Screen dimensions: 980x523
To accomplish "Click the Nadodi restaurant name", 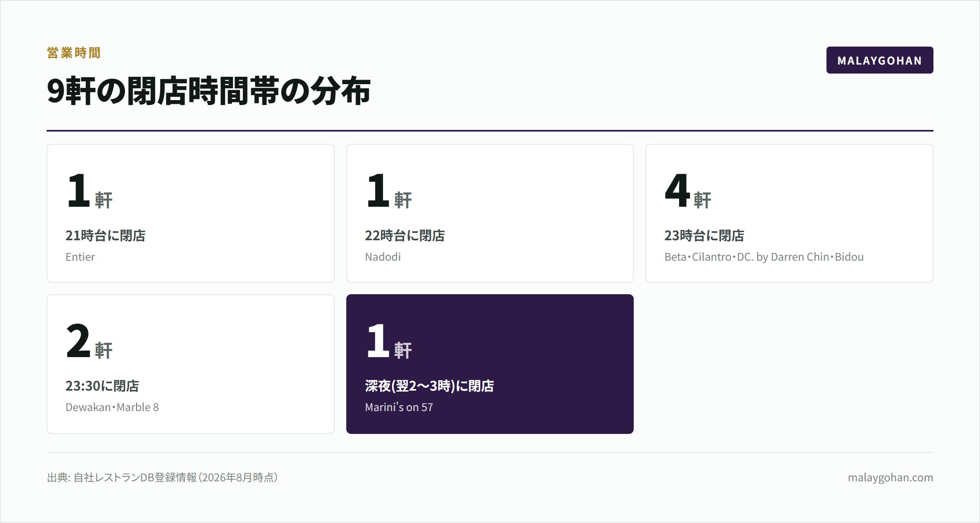I will coord(383,257).
